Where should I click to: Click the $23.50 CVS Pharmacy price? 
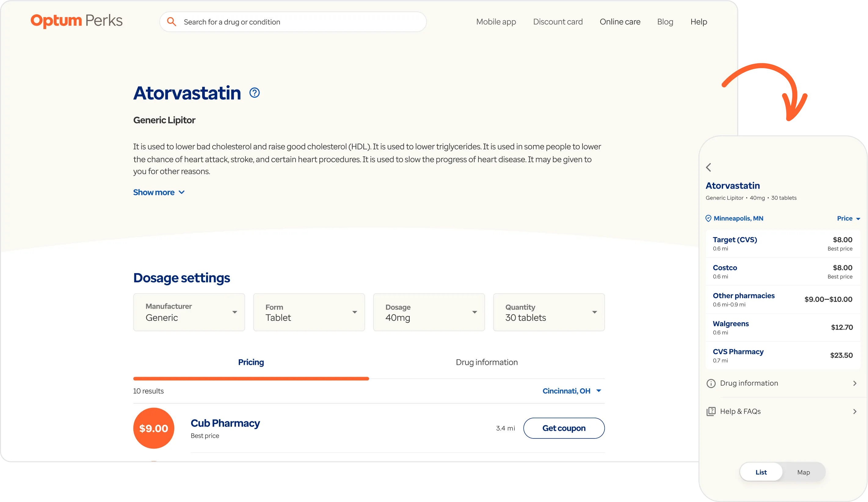click(x=841, y=355)
